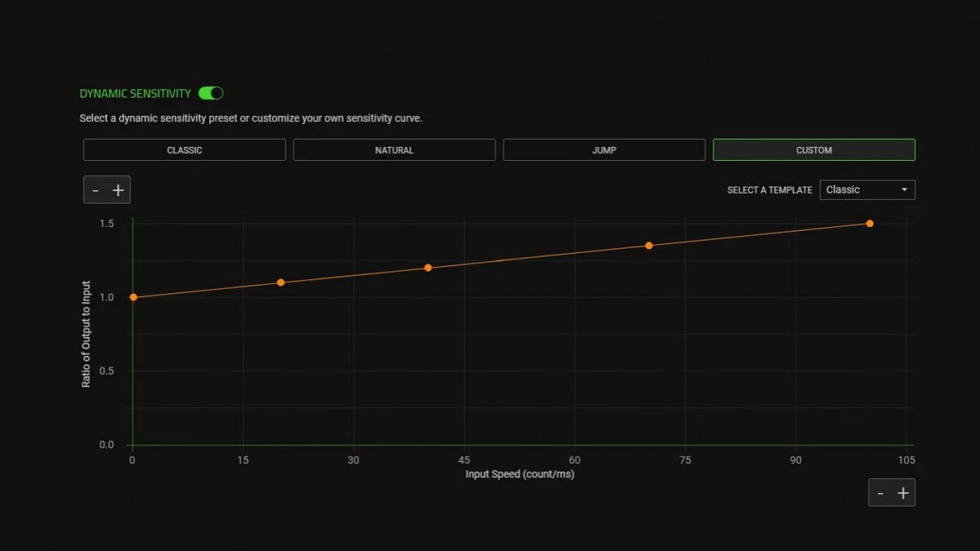
Task: Select the curve point at ratio 1.35
Action: 649,246
